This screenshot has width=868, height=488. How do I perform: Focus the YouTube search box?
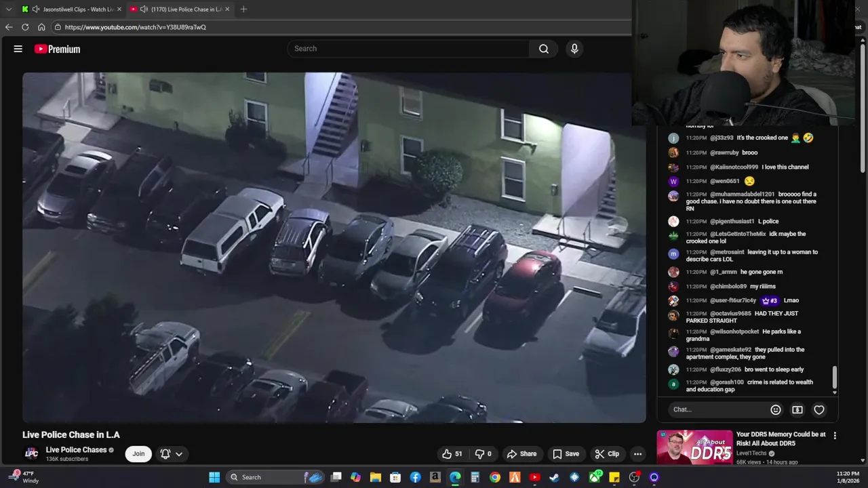pyautogui.click(x=409, y=49)
